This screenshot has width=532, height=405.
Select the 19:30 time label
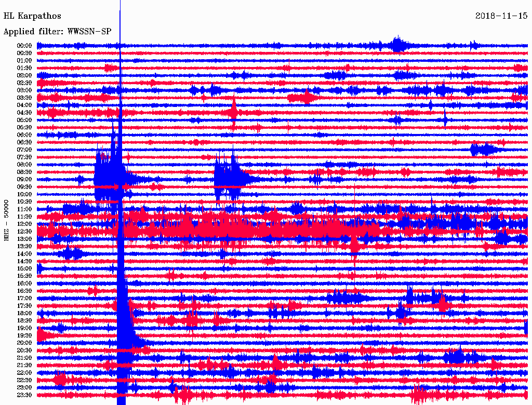pyautogui.click(x=24, y=335)
